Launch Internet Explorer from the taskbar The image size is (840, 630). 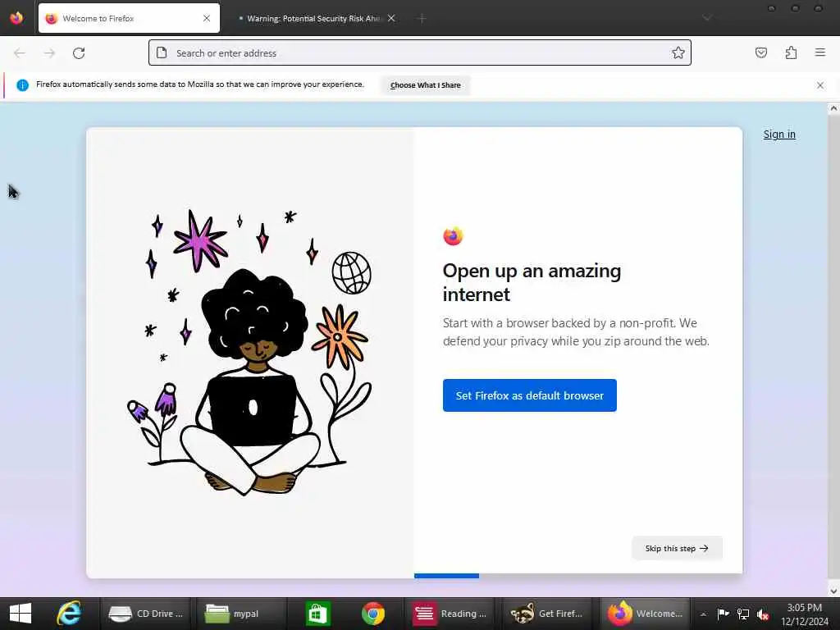(x=69, y=614)
